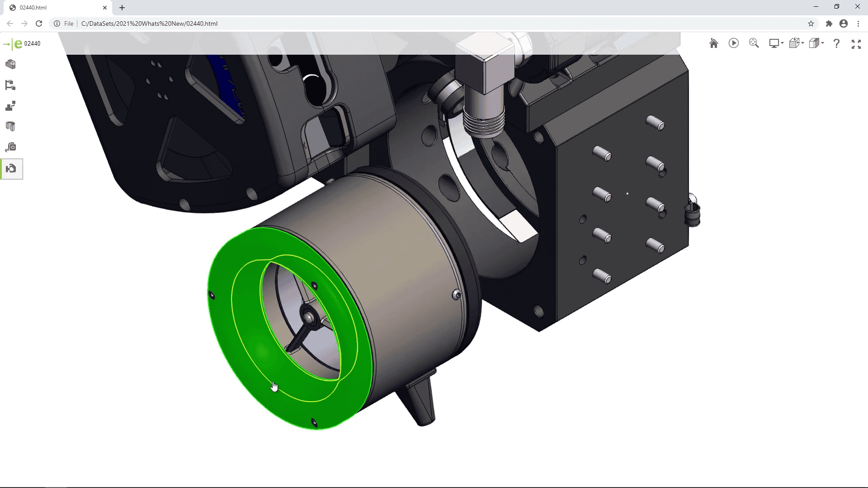Viewport: 868px width, 488px height.
Task: Click the Zoom to Fit icon
Action: tap(754, 43)
